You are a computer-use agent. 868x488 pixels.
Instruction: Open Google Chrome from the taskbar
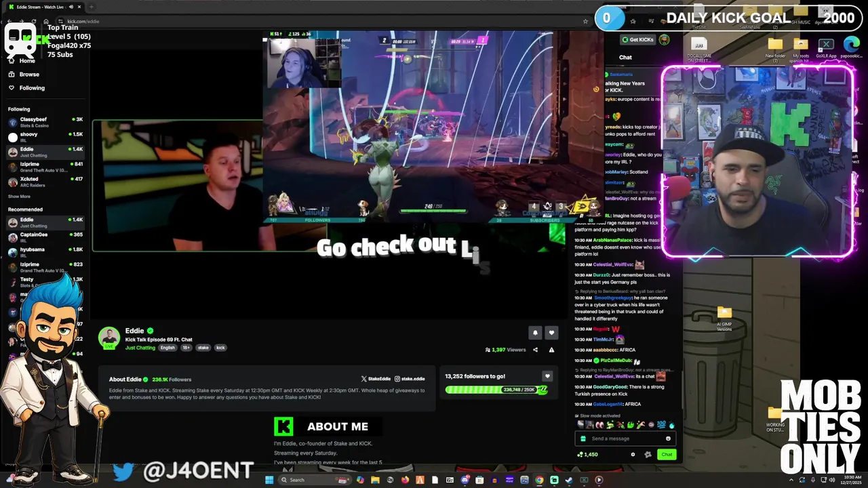pos(539,480)
